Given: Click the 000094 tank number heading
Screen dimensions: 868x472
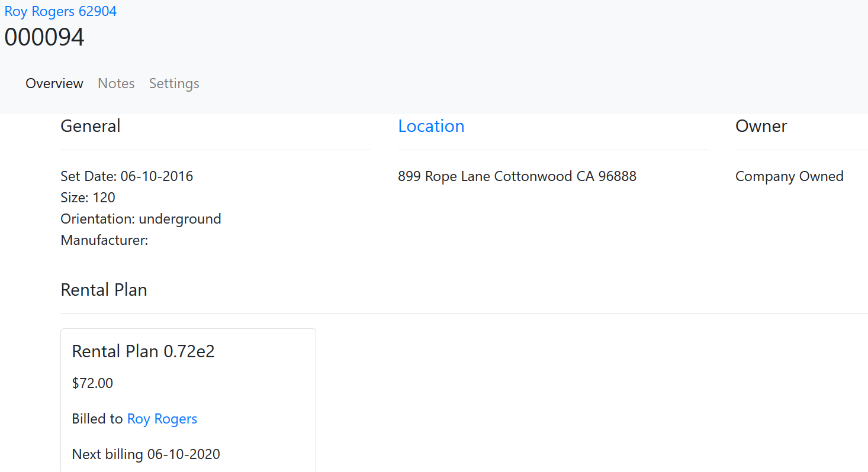Looking at the screenshot, I should [44, 37].
